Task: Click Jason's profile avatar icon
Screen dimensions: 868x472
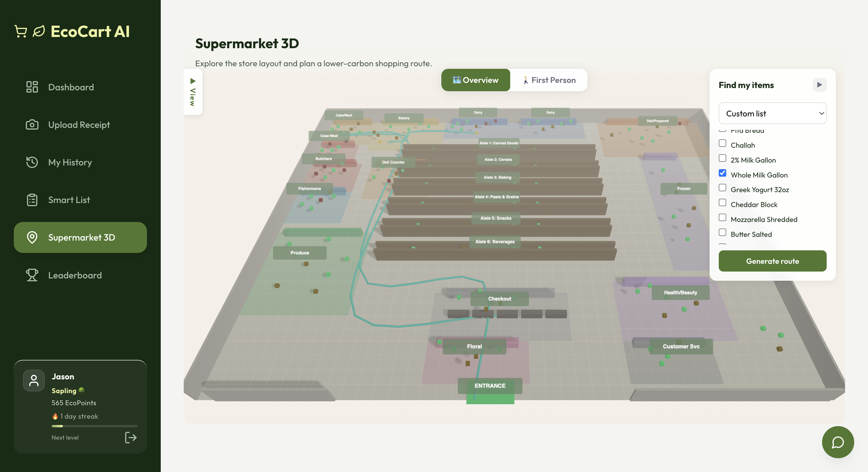Action: tap(34, 381)
